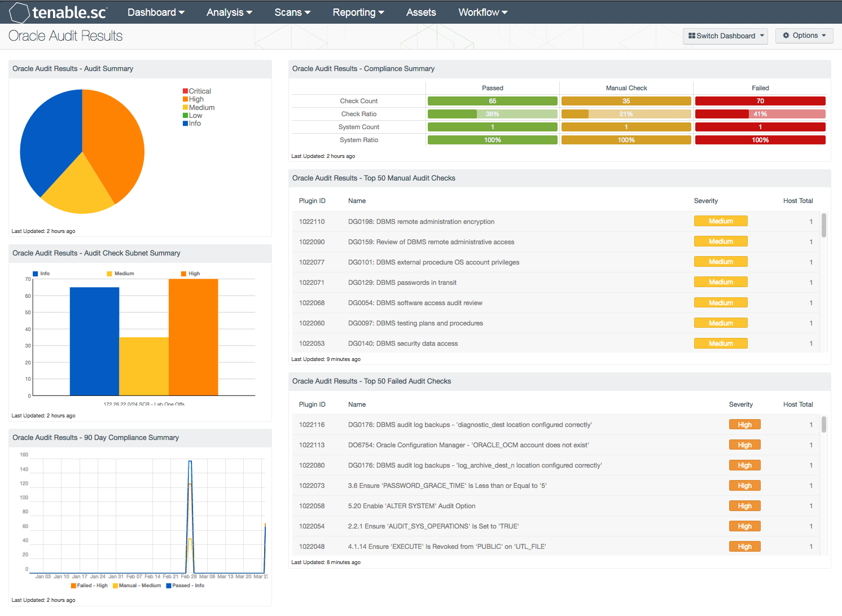Click the grid icon on Switch Dashboard button

694,36
